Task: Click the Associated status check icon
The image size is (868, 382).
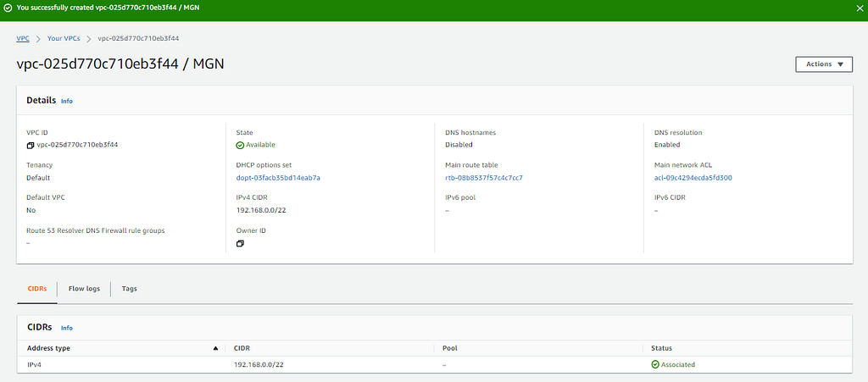Action: pyautogui.click(x=655, y=365)
